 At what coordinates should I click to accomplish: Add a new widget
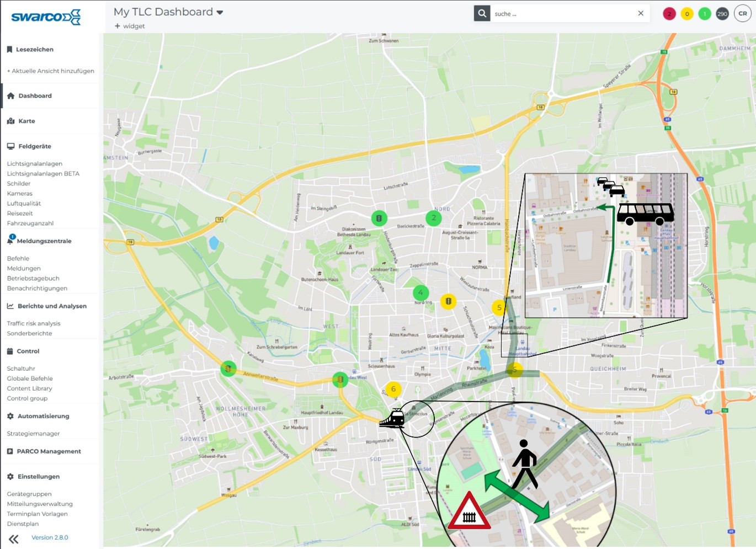(x=130, y=26)
